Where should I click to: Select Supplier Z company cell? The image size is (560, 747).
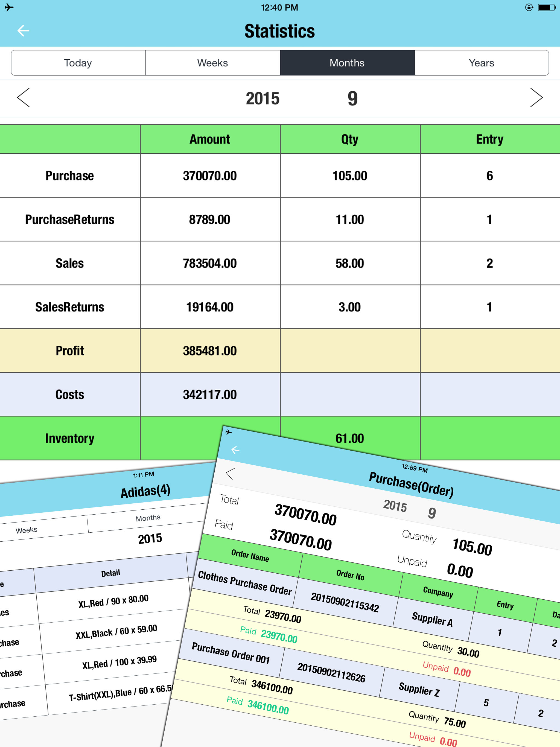click(419, 689)
